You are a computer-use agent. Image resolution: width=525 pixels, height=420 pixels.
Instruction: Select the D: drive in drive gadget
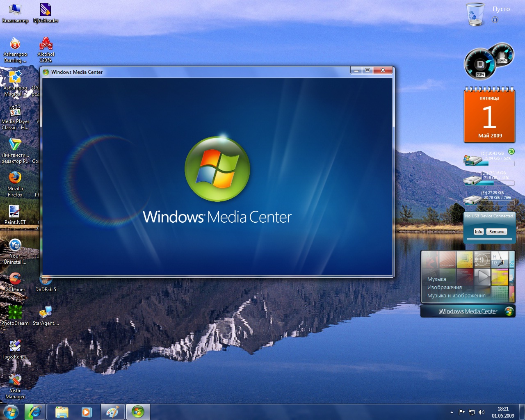click(x=489, y=178)
